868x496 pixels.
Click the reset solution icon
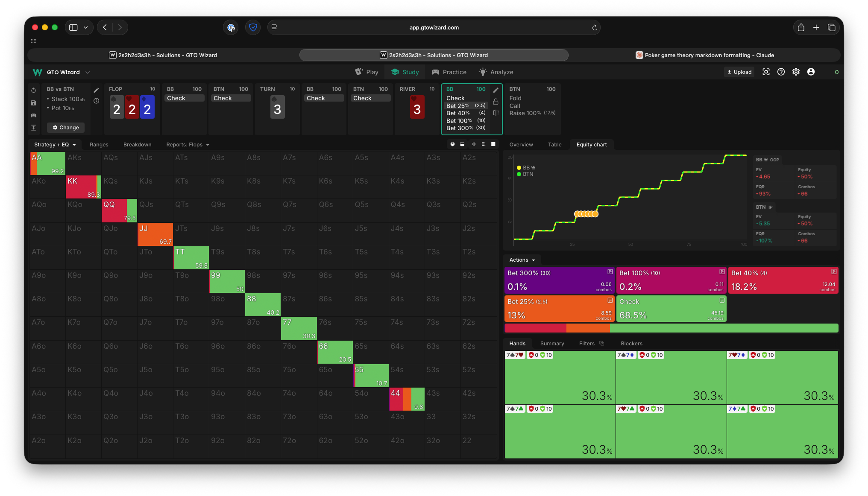click(x=34, y=90)
